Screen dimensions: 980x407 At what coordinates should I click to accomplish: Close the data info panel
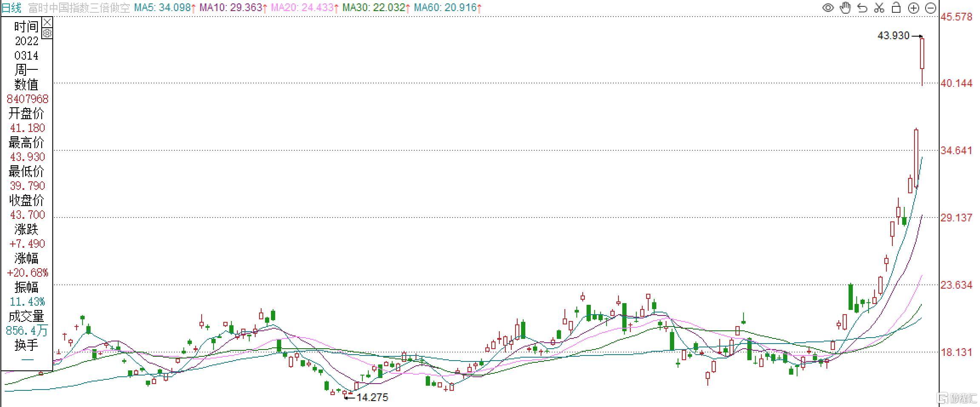pyautogui.click(x=47, y=22)
